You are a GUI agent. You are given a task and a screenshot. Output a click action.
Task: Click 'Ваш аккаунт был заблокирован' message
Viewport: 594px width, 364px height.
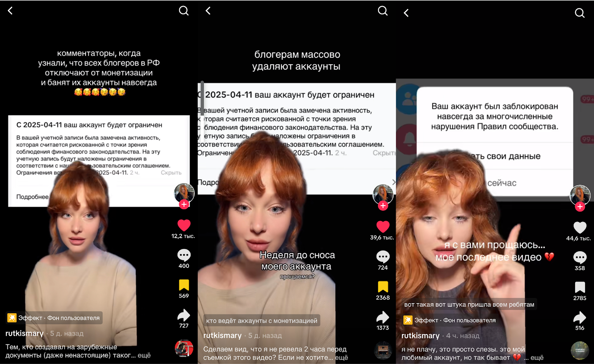(495, 116)
